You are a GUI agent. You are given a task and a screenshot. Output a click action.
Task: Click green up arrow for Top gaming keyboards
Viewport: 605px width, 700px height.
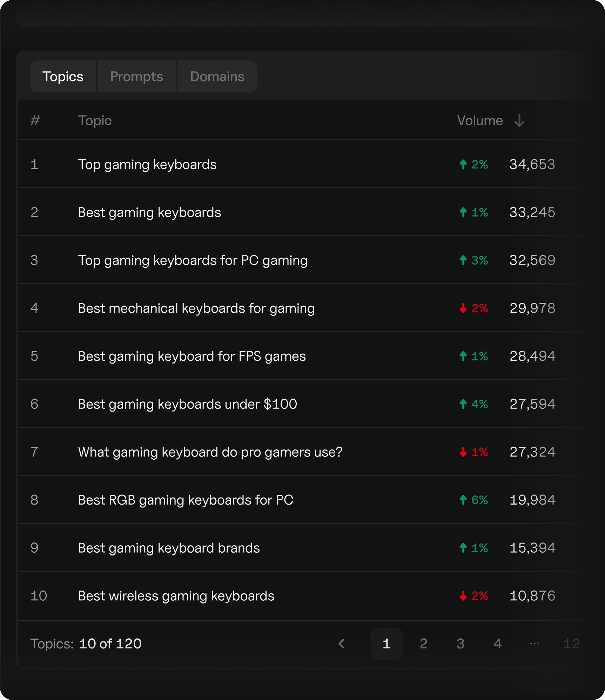click(x=463, y=164)
